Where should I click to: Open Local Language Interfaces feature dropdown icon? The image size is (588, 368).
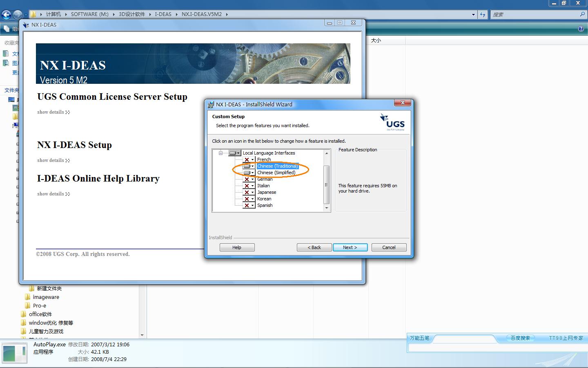[234, 153]
